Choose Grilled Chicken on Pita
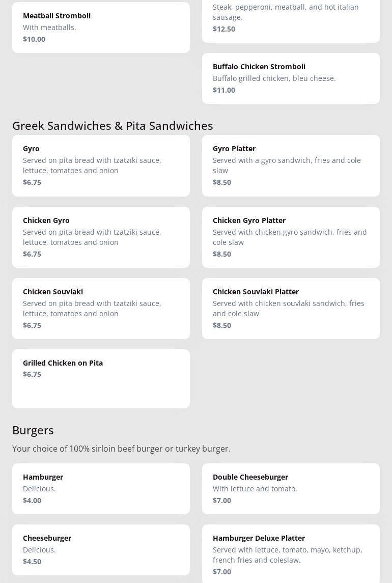The width and height of the screenshot is (392, 583). 101,378
